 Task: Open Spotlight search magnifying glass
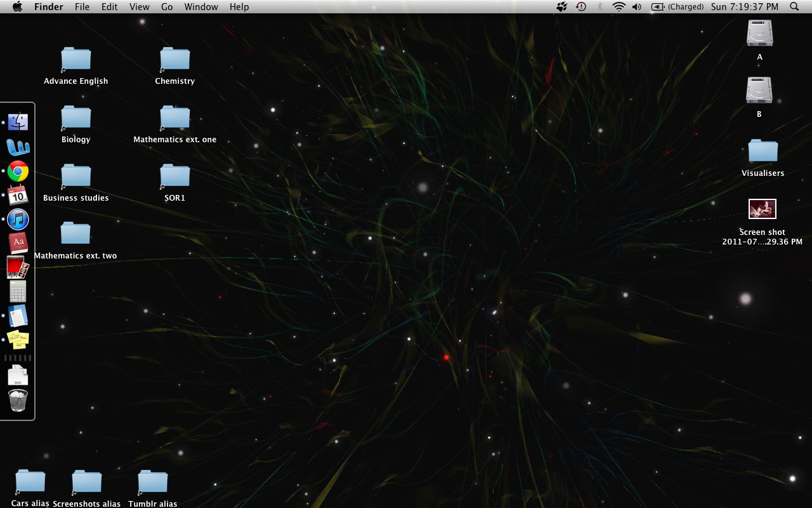pos(794,7)
